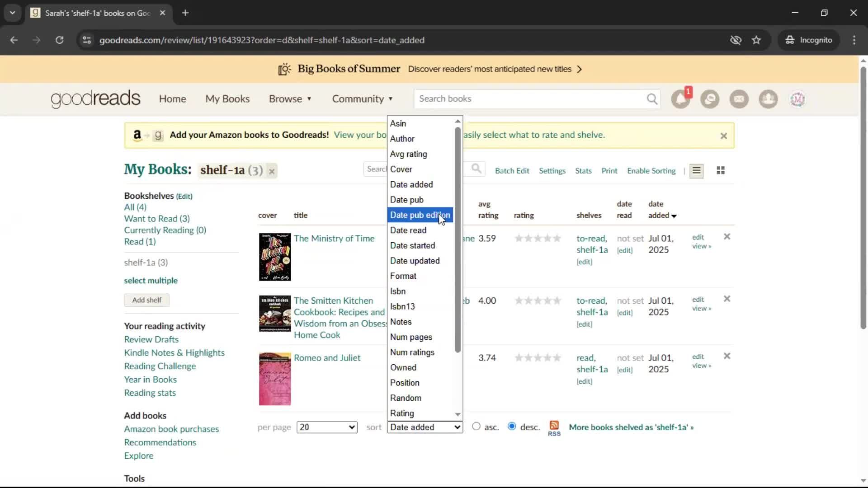Open the Want to Read shelf
Viewport: 868px width, 488px height.
tap(157, 219)
